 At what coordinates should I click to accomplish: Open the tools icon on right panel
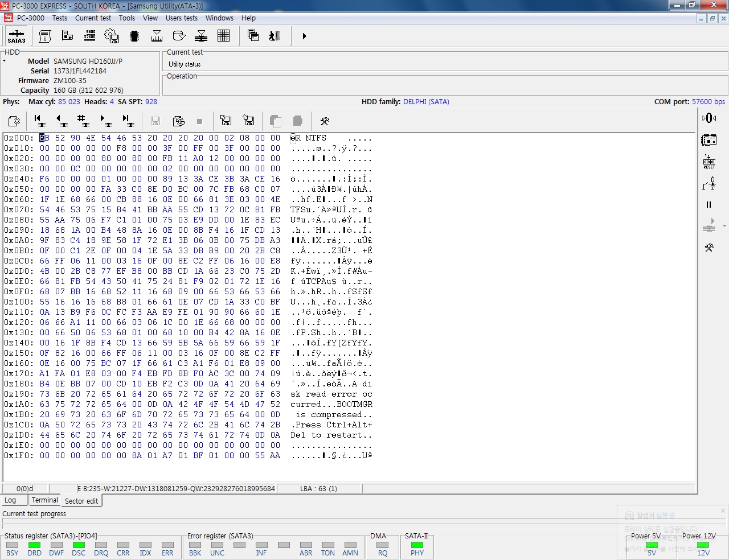click(x=709, y=248)
